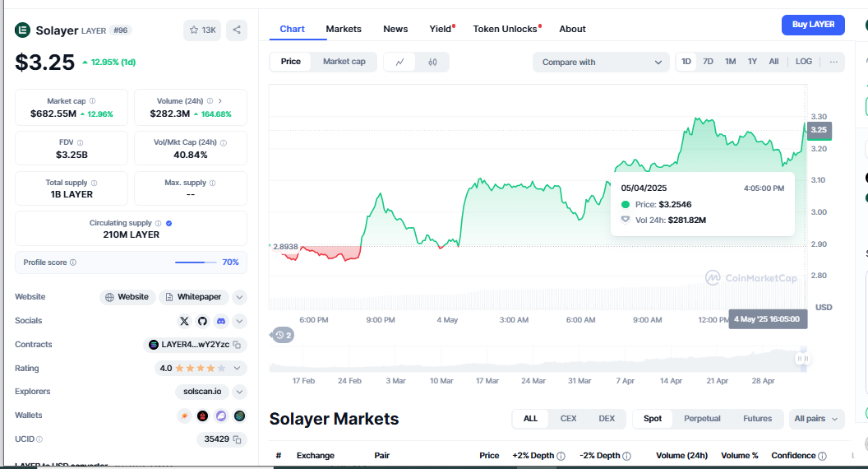Screen dimensions: 868x469
Task: Select the candlestick chart type
Action: click(432, 62)
